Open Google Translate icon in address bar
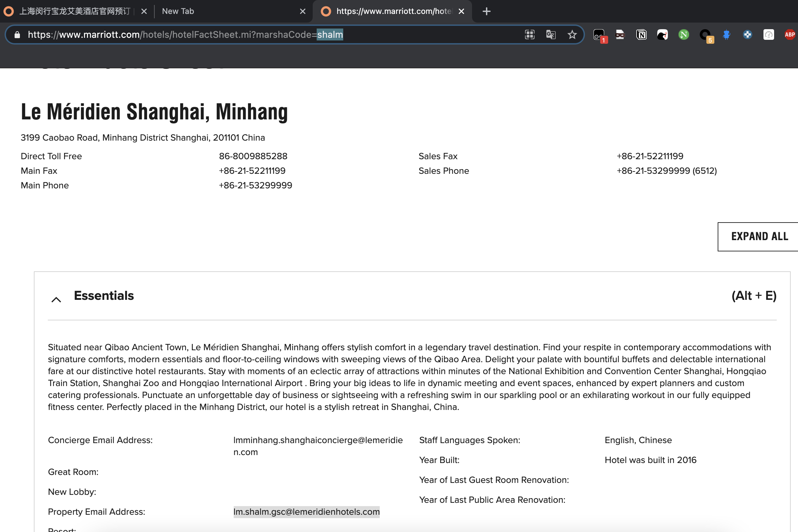 pyautogui.click(x=551, y=34)
